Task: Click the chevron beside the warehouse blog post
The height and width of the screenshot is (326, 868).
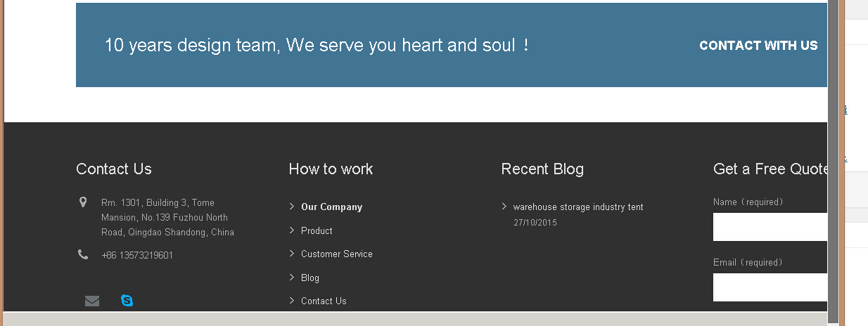Action: point(504,207)
